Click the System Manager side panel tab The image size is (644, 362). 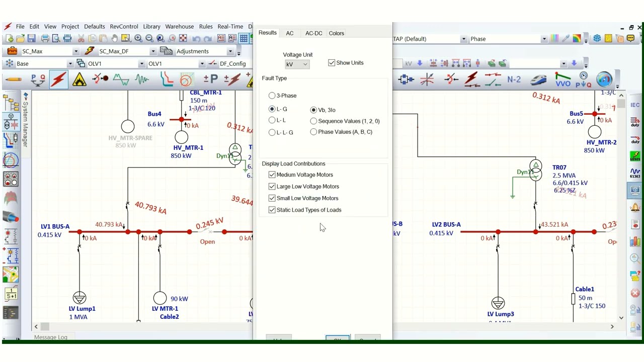(x=26, y=120)
